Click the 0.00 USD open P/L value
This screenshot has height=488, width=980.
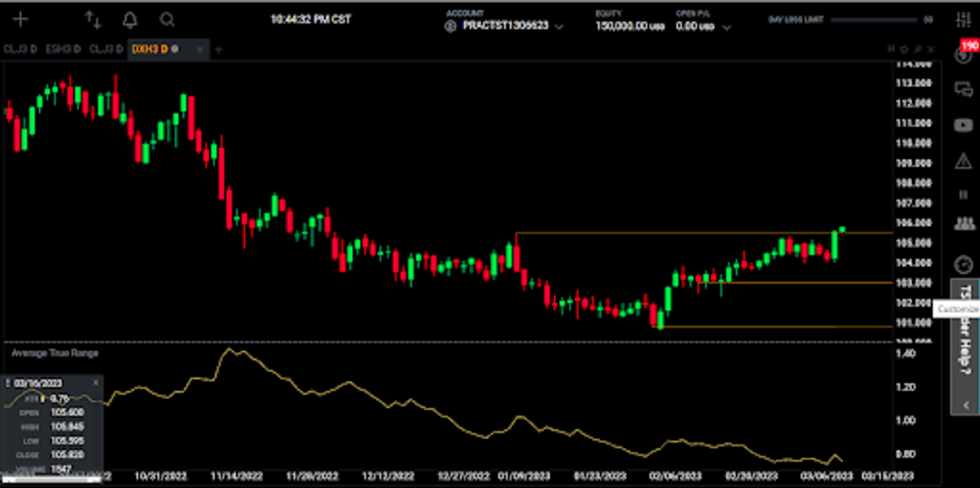point(695,27)
